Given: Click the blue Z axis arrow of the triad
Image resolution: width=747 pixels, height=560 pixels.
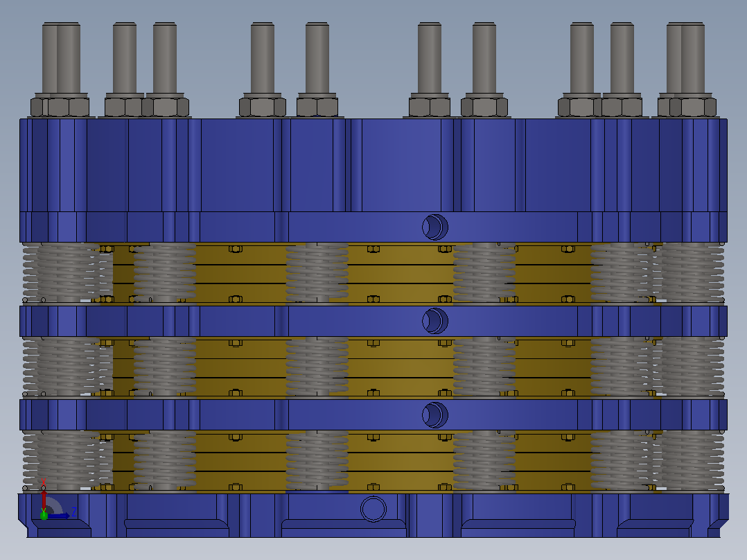Looking at the screenshot, I should click(x=59, y=516).
